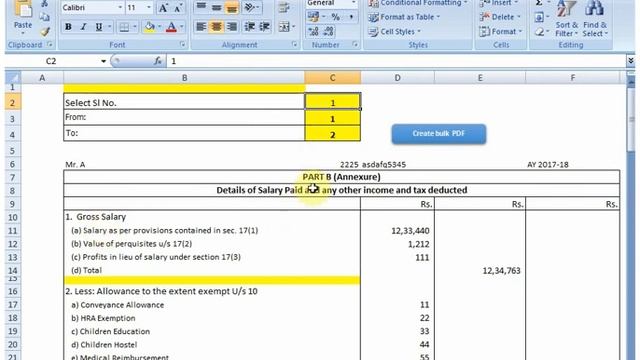The height and width of the screenshot is (360, 640).
Task: Click the Create bulk PDF button
Action: (x=439, y=134)
